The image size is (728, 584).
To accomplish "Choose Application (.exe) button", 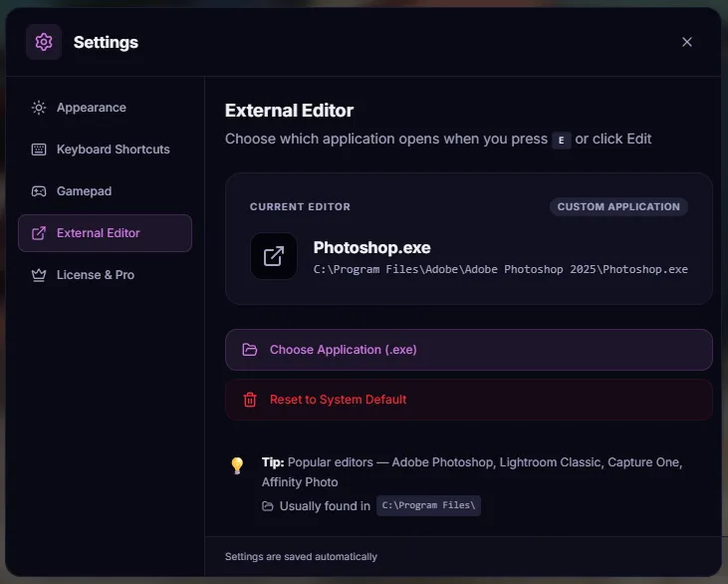I will click(469, 350).
